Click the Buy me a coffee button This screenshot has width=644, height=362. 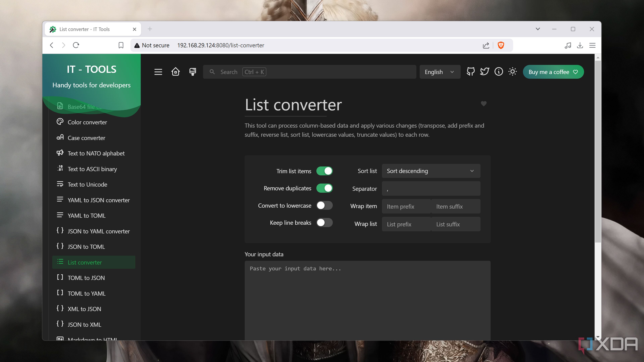pos(553,72)
